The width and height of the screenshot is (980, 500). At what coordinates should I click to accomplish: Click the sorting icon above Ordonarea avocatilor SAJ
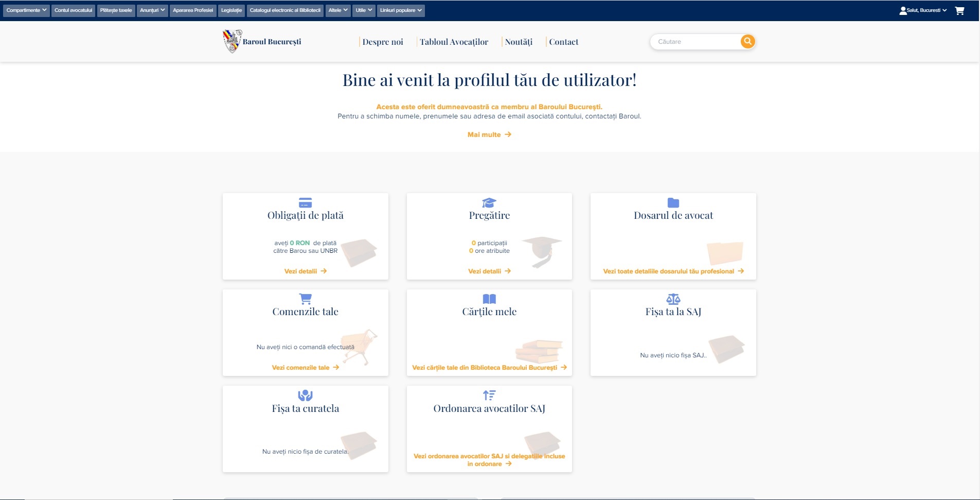pos(489,394)
